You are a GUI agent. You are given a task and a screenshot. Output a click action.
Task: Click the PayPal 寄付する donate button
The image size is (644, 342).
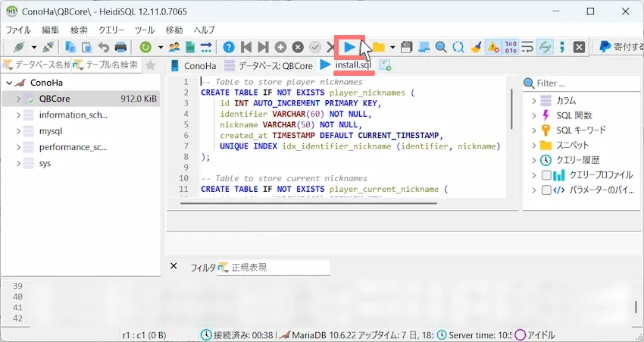(x=621, y=47)
